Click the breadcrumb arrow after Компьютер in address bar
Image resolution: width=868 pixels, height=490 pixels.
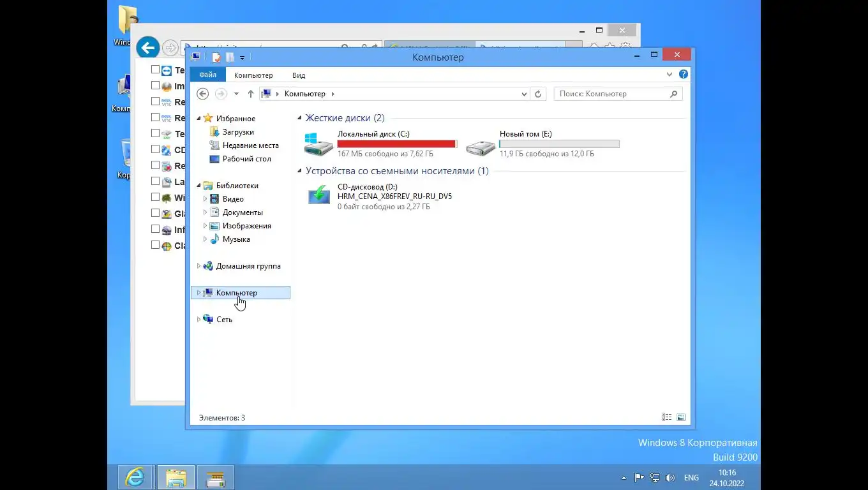pyautogui.click(x=333, y=94)
